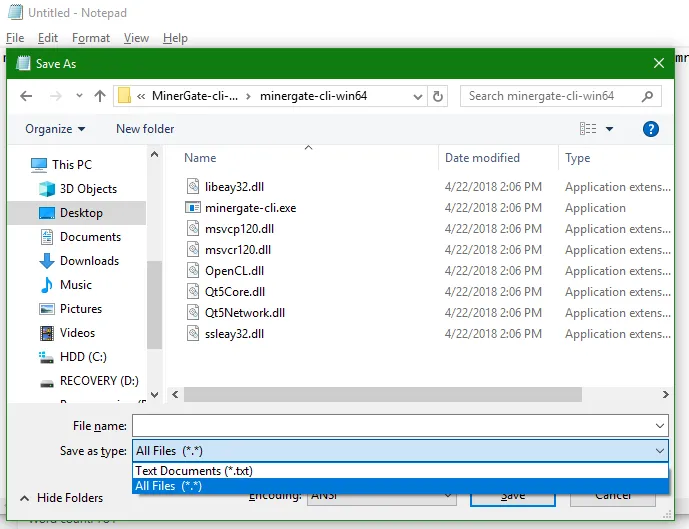The height and width of the screenshot is (529, 689).
Task: Select the Qt5Network.dll file name
Action: (245, 313)
